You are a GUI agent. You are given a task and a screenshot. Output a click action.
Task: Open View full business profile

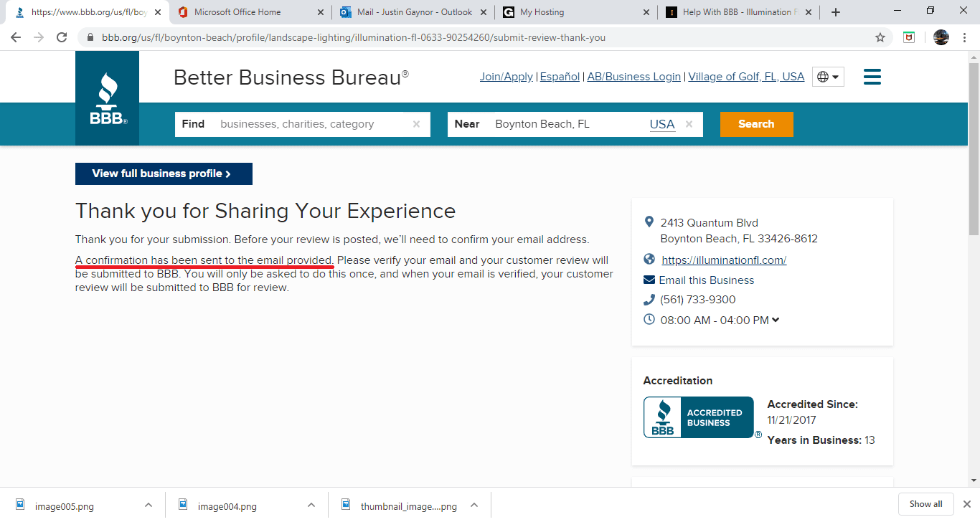(x=164, y=174)
